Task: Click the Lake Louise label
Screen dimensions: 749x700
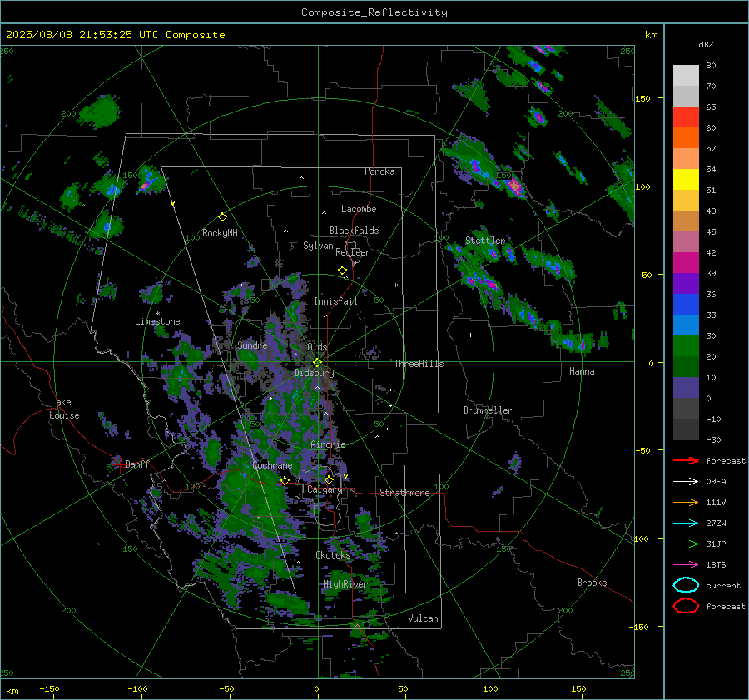Action: 64,409
